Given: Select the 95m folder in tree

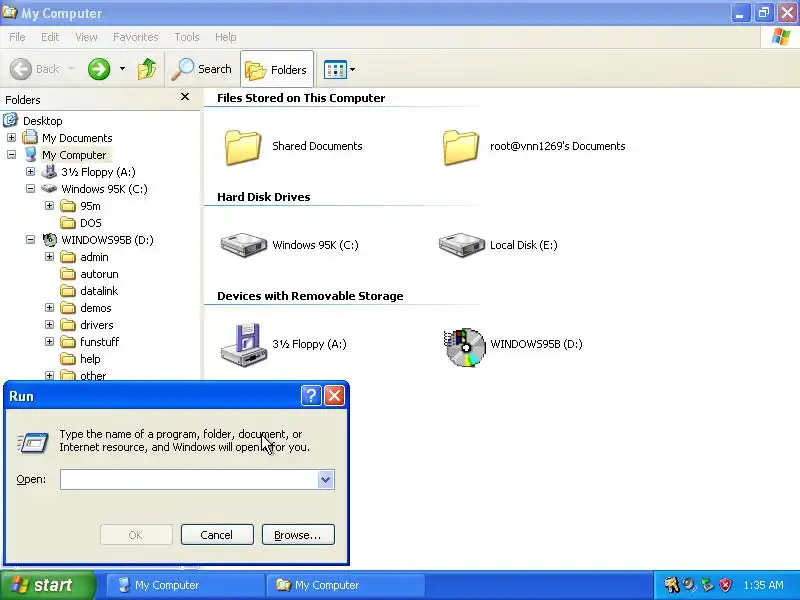Looking at the screenshot, I should tap(90, 206).
